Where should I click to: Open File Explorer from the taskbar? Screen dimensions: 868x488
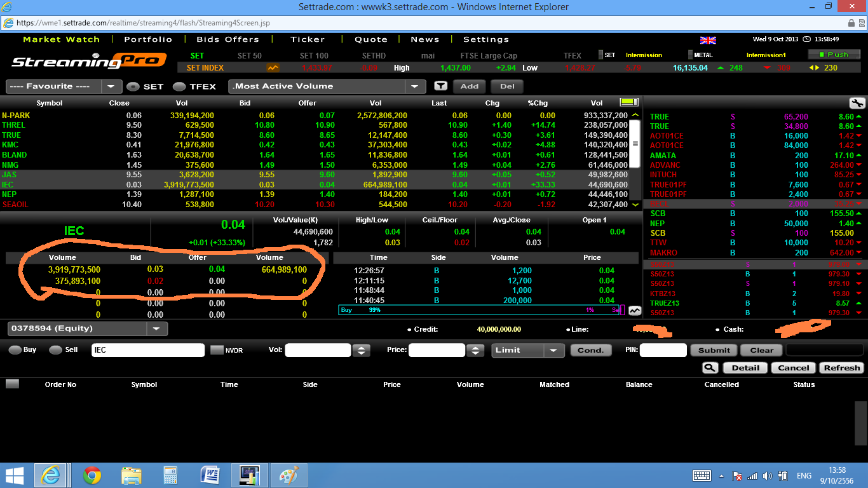pos(132,475)
